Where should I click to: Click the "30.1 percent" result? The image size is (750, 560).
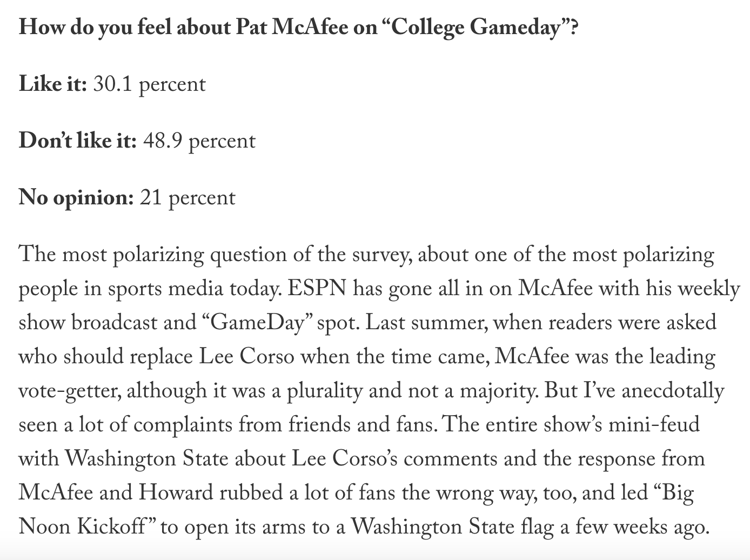[149, 84]
